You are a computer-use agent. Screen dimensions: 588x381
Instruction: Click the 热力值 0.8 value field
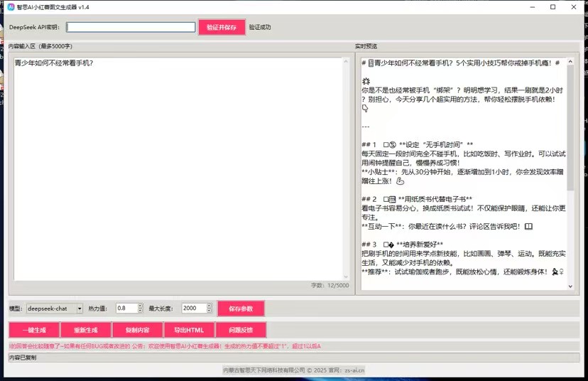pyautogui.click(x=126, y=308)
